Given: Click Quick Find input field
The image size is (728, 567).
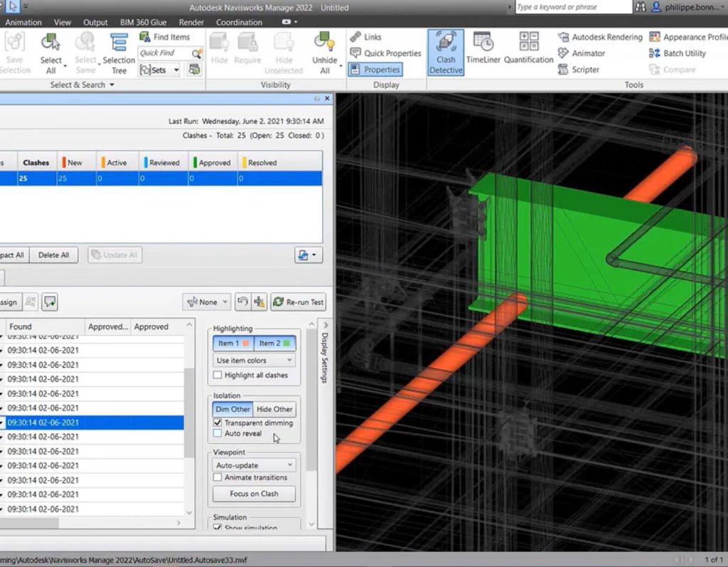Looking at the screenshot, I should pyautogui.click(x=164, y=53).
